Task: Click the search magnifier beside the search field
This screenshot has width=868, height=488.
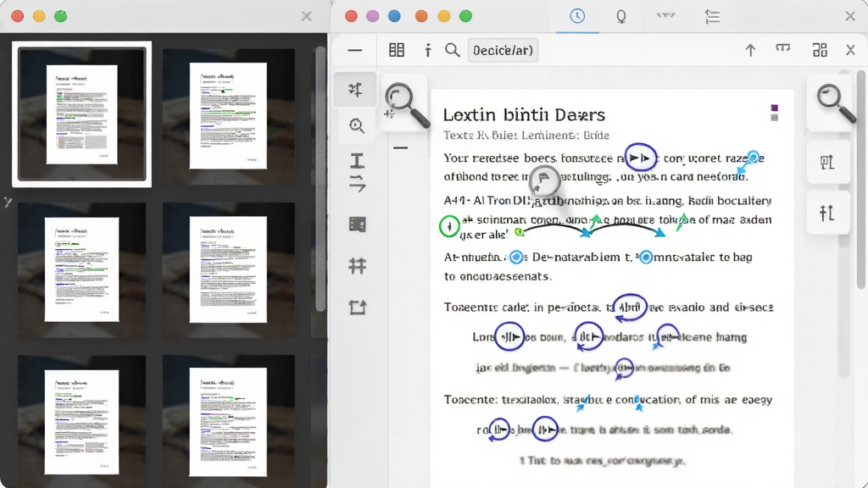Action: click(453, 50)
